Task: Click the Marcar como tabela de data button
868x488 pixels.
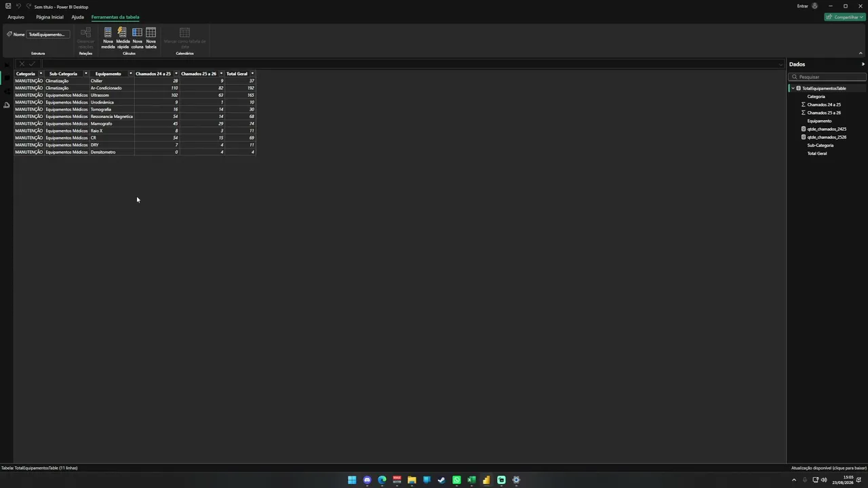Action: [184, 38]
